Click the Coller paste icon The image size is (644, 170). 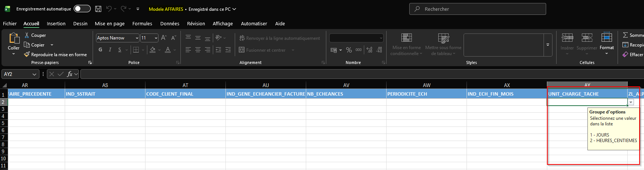point(14,38)
